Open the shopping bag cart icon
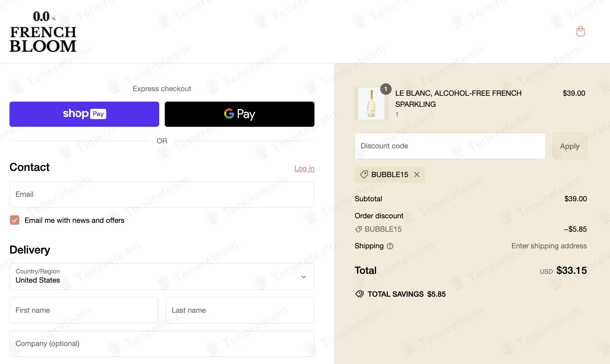 pos(580,31)
